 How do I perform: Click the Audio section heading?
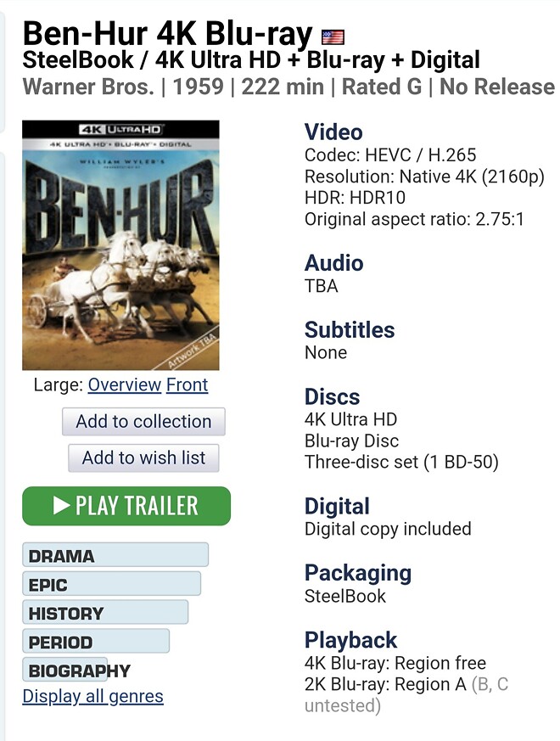(334, 263)
